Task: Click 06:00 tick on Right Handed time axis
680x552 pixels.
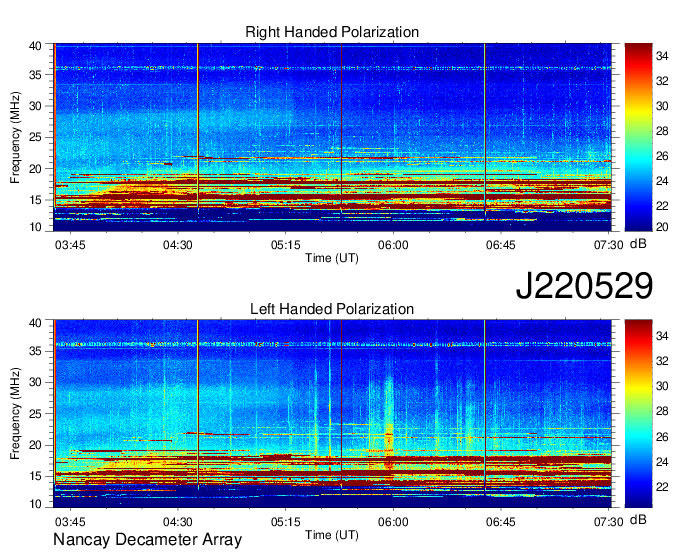Action: point(393,245)
